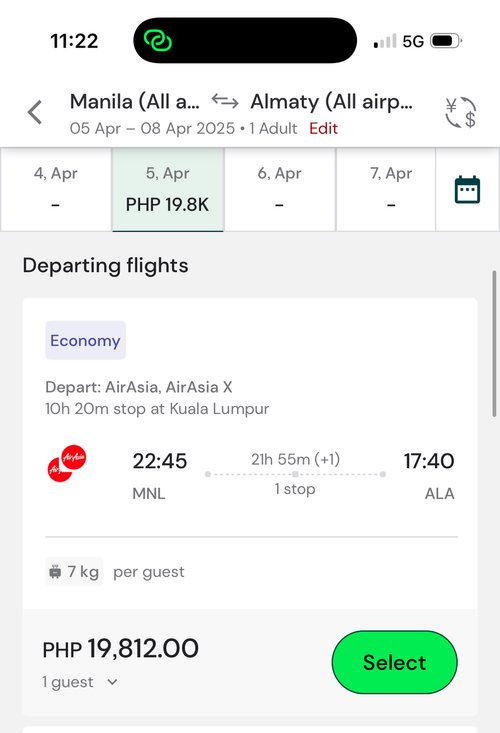Select the 4, Apr date tab

click(56, 189)
